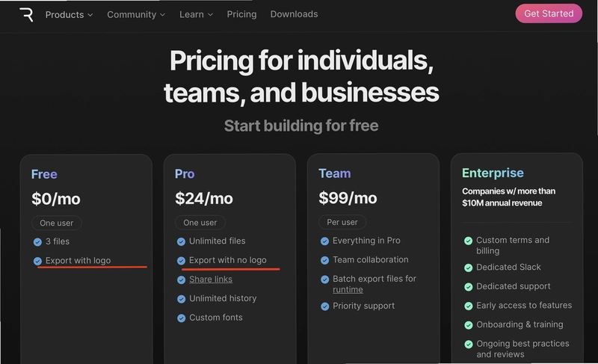Click the green checkmark beside Onboarding & training

[469, 324]
